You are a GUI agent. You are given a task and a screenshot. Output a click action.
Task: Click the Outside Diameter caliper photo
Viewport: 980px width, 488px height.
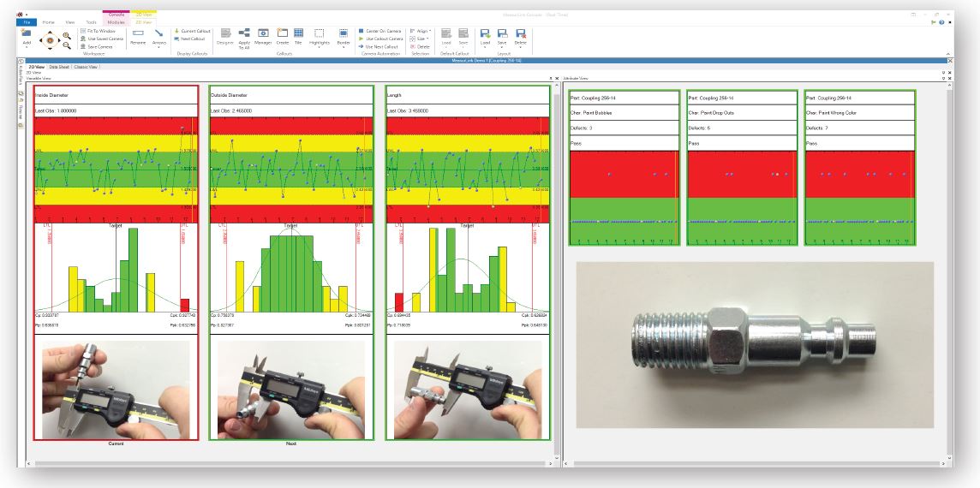291,390
